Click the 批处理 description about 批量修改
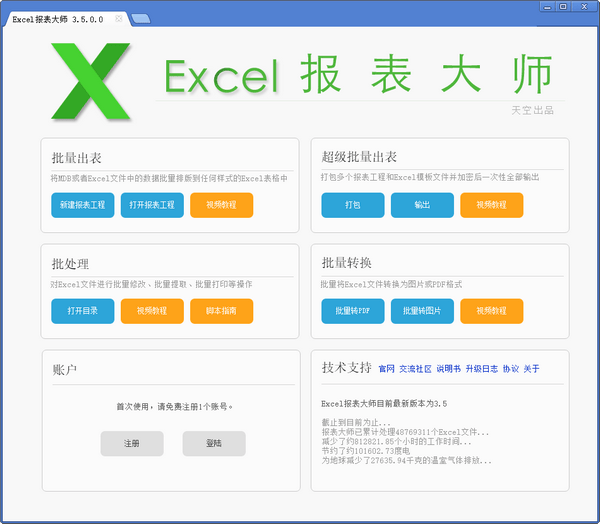The width and height of the screenshot is (600, 524). (x=152, y=284)
